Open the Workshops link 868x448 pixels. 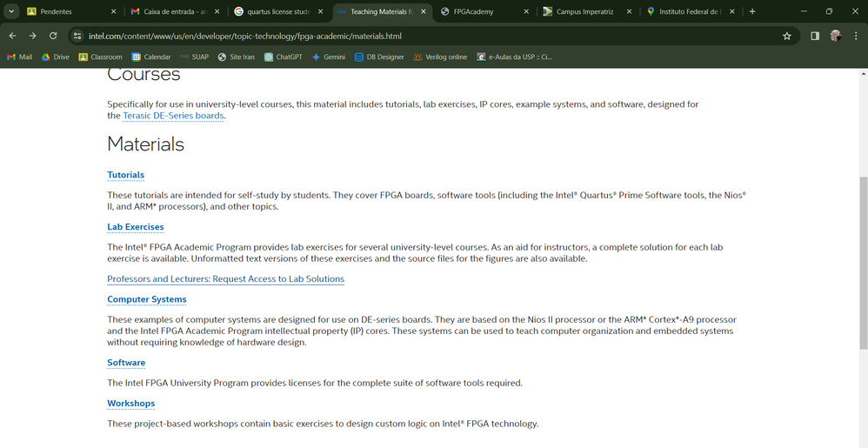click(131, 404)
